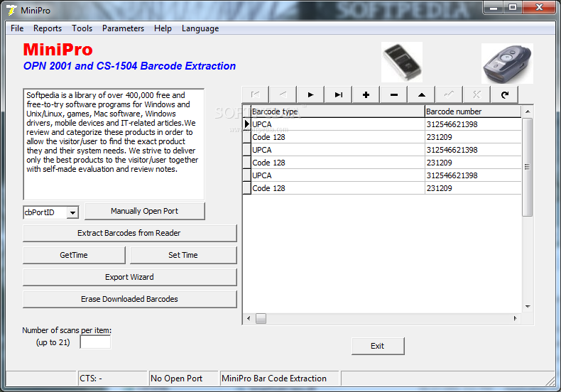The width and height of the screenshot is (561, 392).
Task: Select fourth row's 231209 cell
Action: [x=473, y=163]
